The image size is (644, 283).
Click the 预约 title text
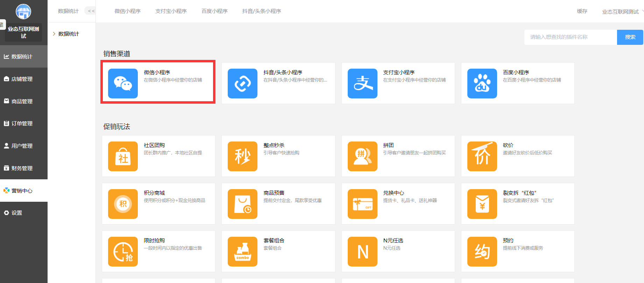click(508, 240)
